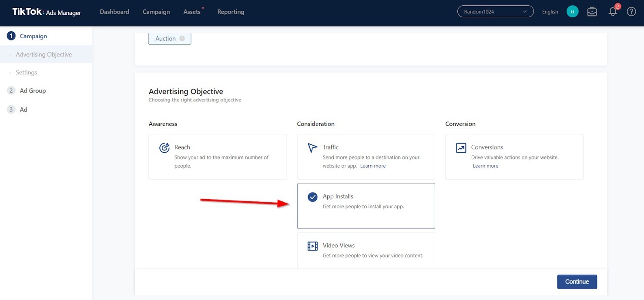
Task: Select Advertising Objective in sidebar
Action: [x=44, y=54]
